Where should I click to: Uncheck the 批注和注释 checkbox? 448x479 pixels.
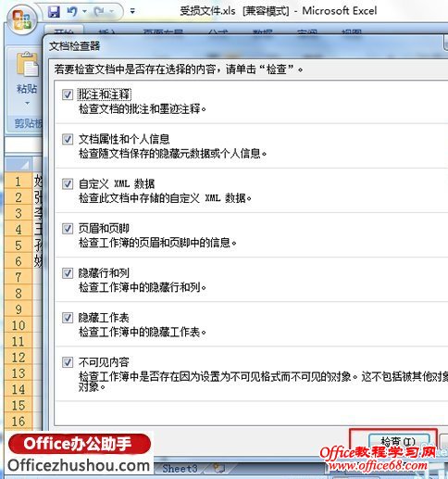pos(68,95)
